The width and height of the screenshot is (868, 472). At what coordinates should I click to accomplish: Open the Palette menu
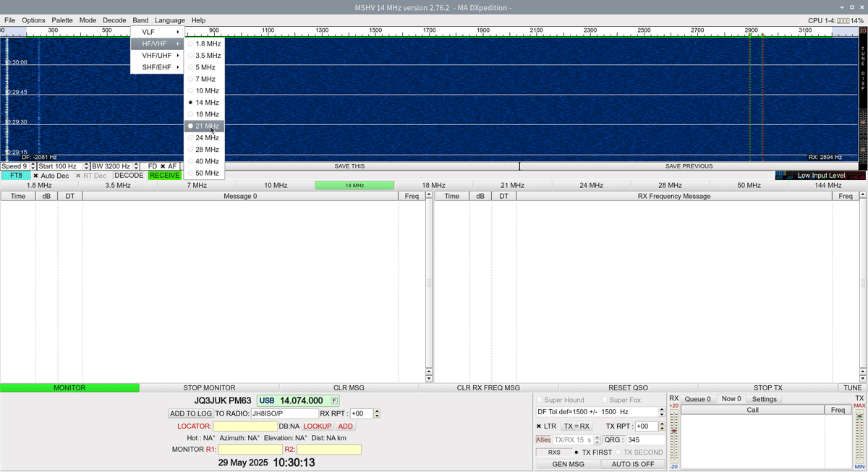point(62,20)
